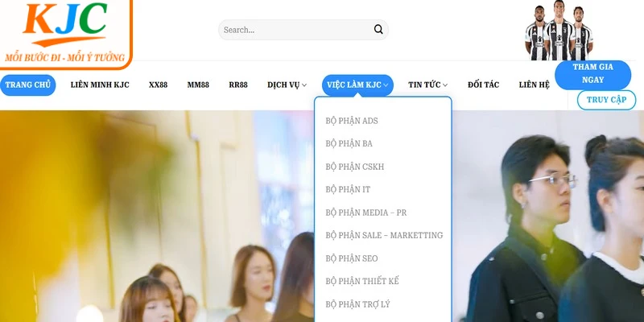Select Liên Hệ in navigation bar

[x=535, y=85]
